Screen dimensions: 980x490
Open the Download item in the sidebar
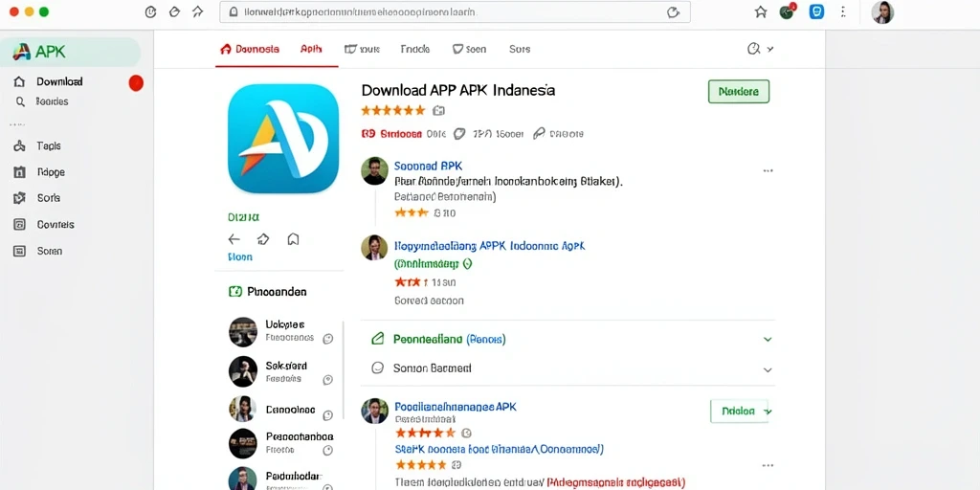[x=59, y=82]
